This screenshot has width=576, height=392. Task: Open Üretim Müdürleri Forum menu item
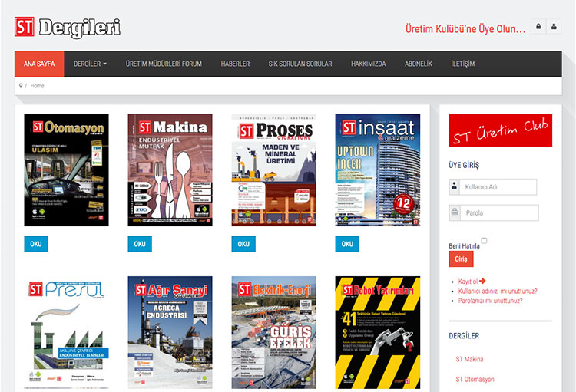coord(164,64)
